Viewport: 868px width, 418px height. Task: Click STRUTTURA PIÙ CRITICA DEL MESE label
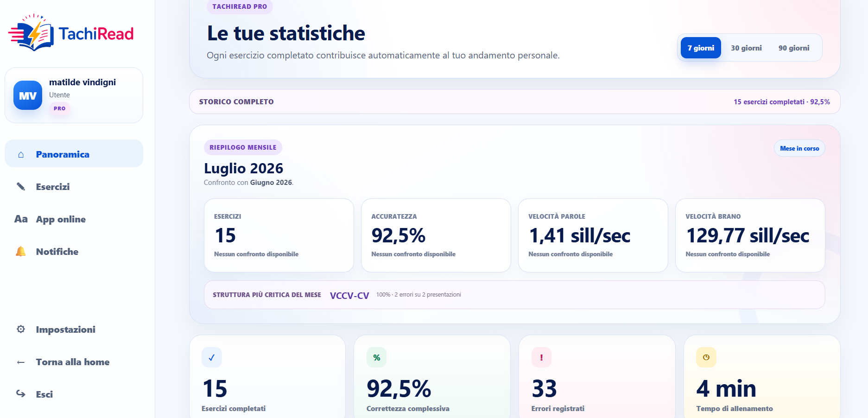tap(266, 295)
